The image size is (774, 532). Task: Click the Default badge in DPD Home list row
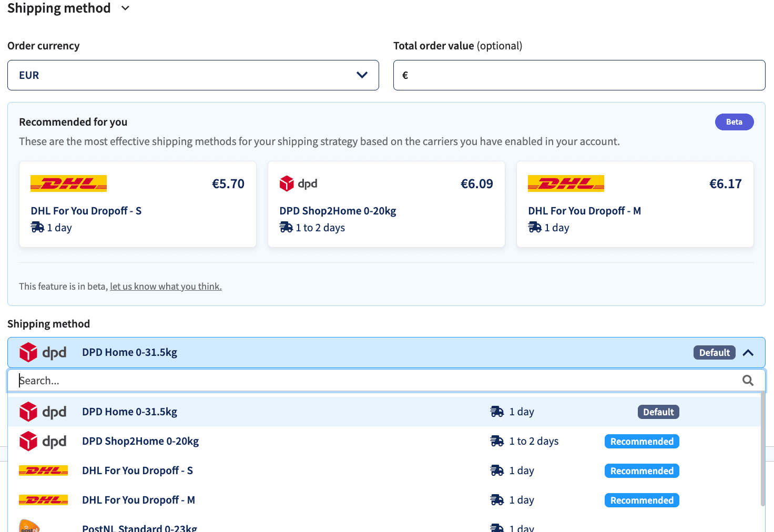pos(658,412)
